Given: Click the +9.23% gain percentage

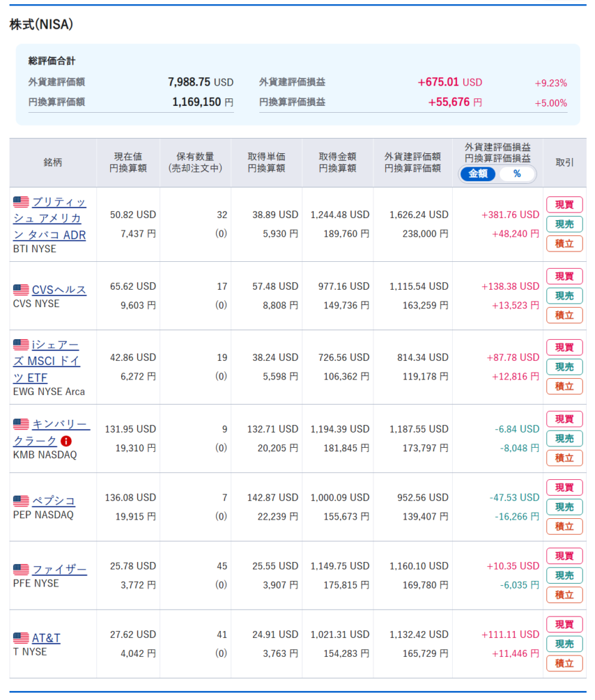Looking at the screenshot, I should point(551,83).
